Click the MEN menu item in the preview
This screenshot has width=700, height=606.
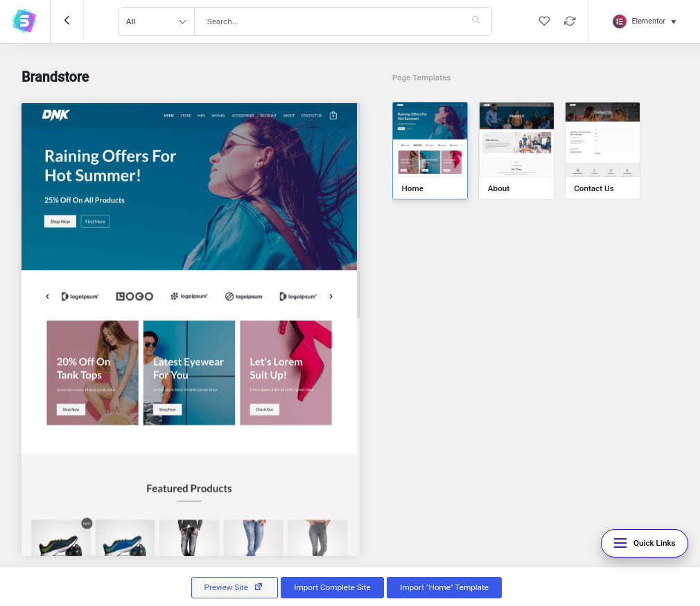tap(202, 116)
